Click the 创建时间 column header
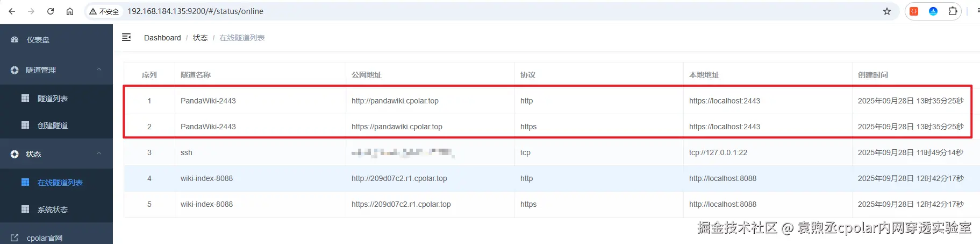Image resolution: width=980 pixels, height=244 pixels. click(873, 75)
